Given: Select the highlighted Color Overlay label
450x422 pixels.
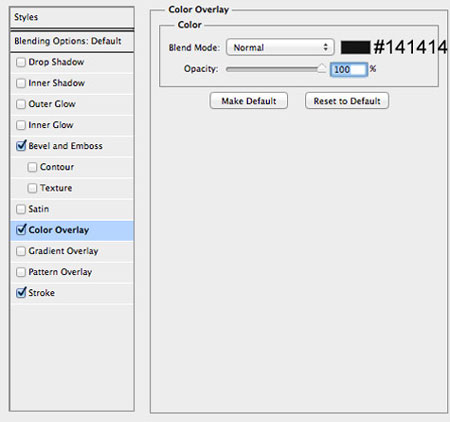Looking at the screenshot, I should tap(59, 230).
